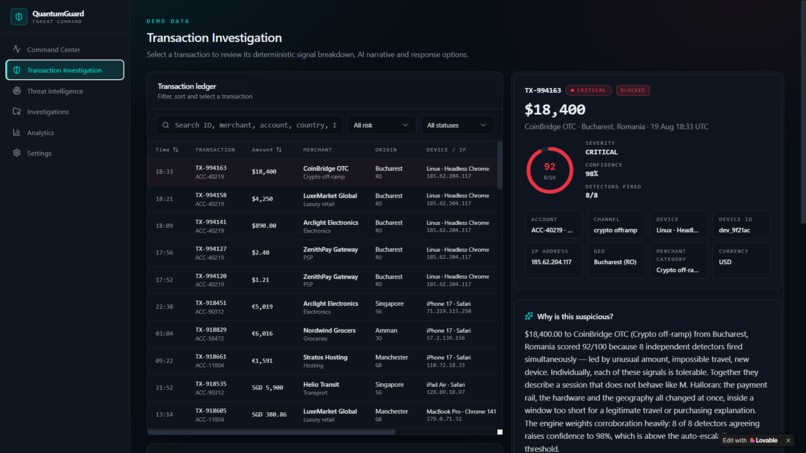Click the LuxeMarket Global merchant in TX-994158 row
Viewport: 806px width, 453px height.
click(330, 195)
